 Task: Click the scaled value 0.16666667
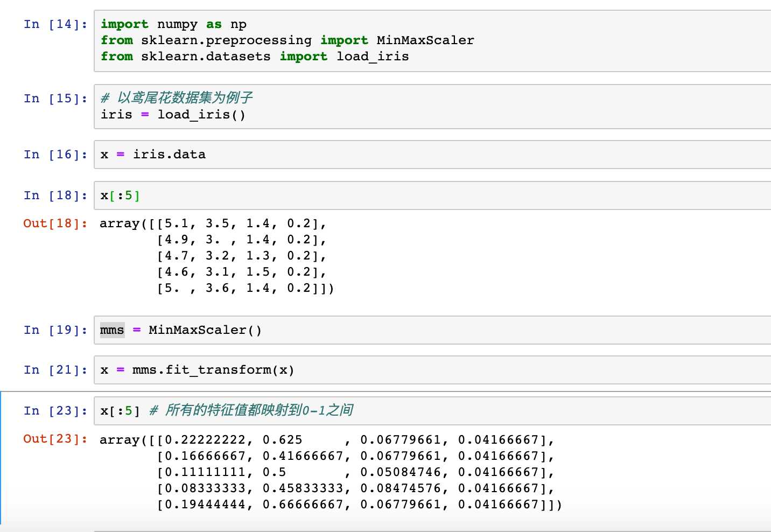pos(206,456)
